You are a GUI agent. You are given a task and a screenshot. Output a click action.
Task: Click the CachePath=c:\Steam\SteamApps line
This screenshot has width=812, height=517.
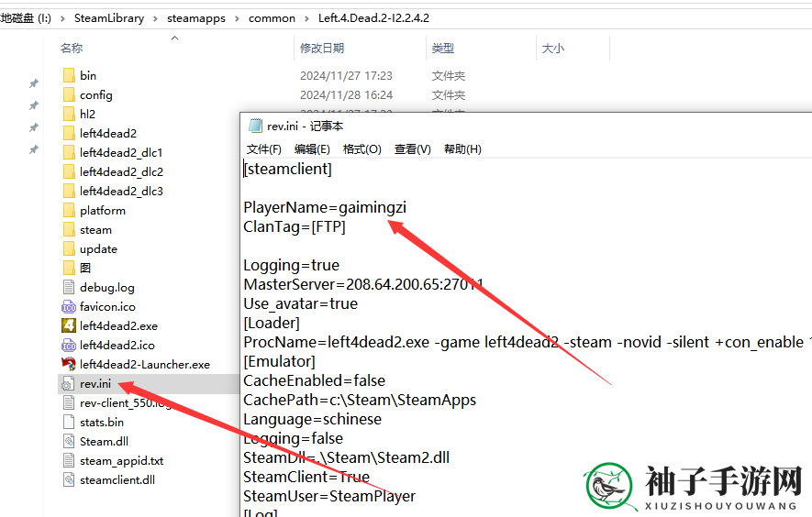pyautogui.click(x=360, y=400)
